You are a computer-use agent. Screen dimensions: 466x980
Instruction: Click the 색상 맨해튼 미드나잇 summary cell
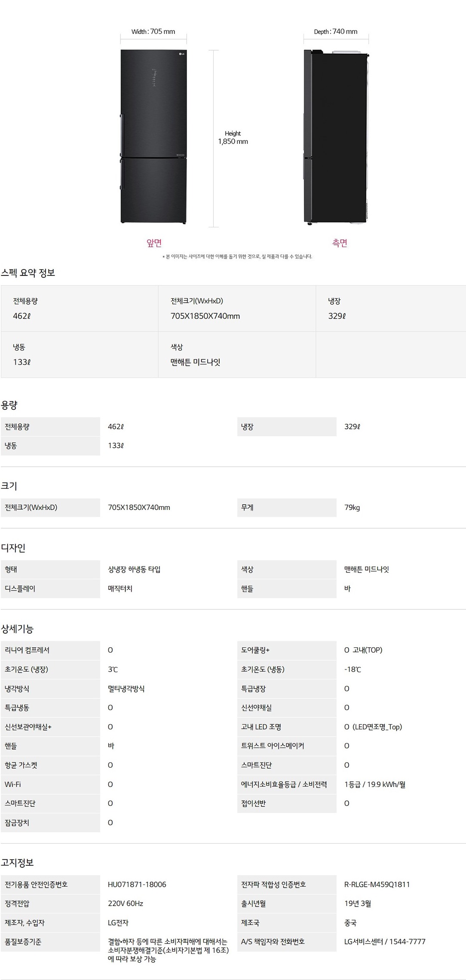pyautogui.click(x=236, y=355)
